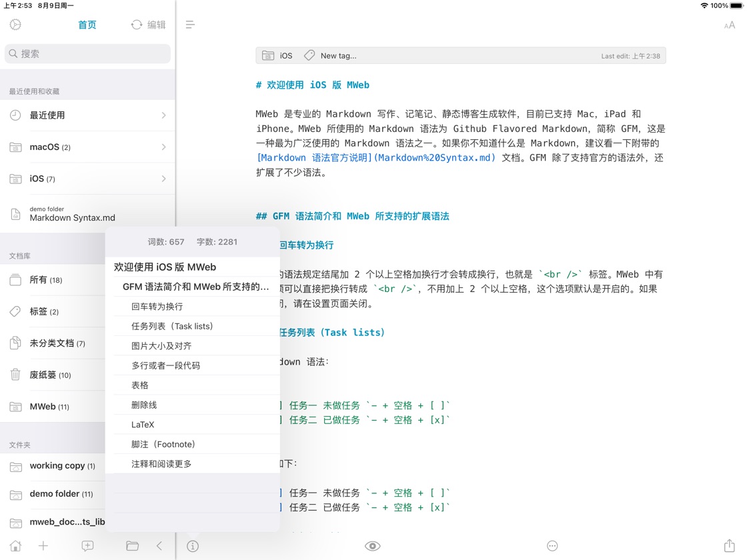
Task: Click the clock icon for 最近使用
Action: (16, 115)
